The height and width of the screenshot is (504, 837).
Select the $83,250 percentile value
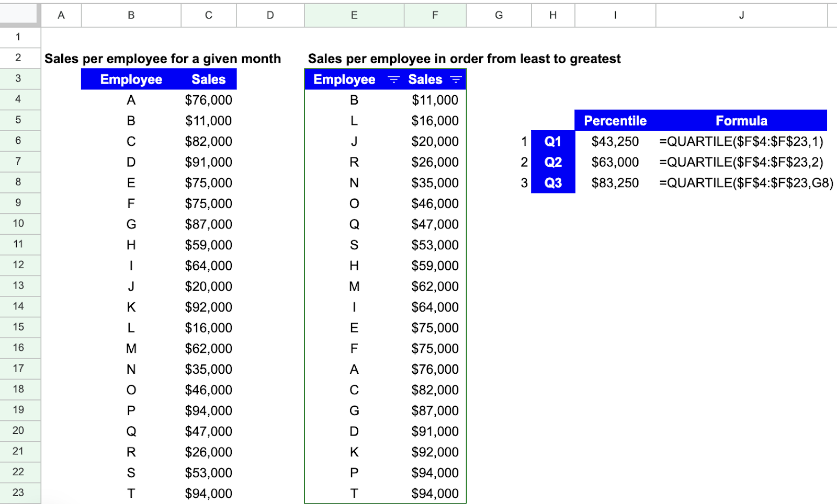click(x=615, y=183)
